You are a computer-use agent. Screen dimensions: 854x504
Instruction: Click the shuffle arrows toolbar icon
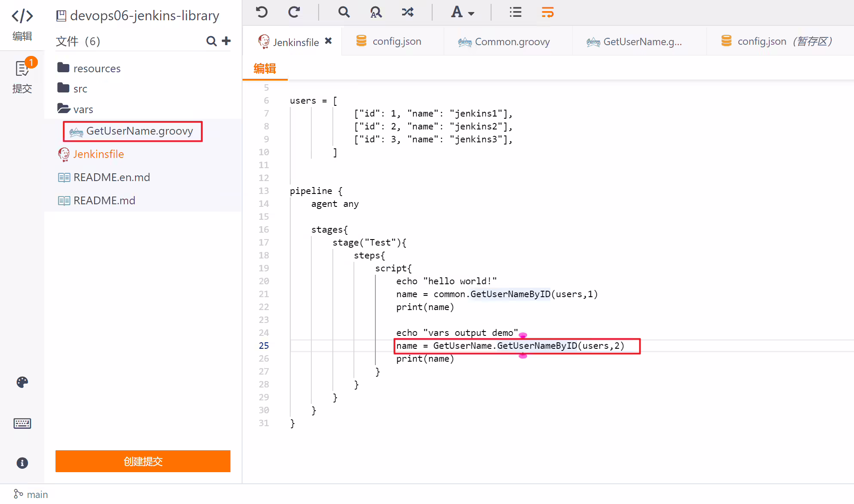point(408,12)
